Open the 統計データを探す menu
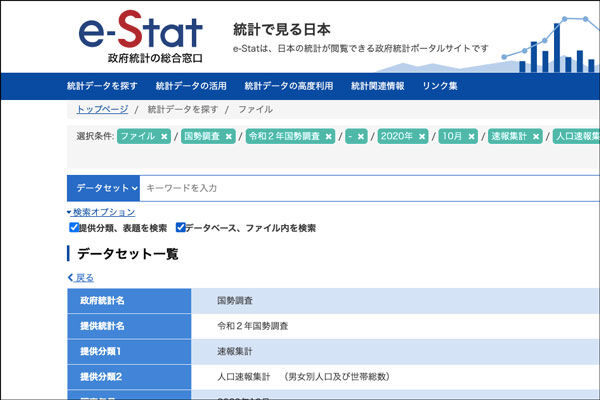Image resolution: width=600 pixels, height=400 pixels. pos(102,86)
